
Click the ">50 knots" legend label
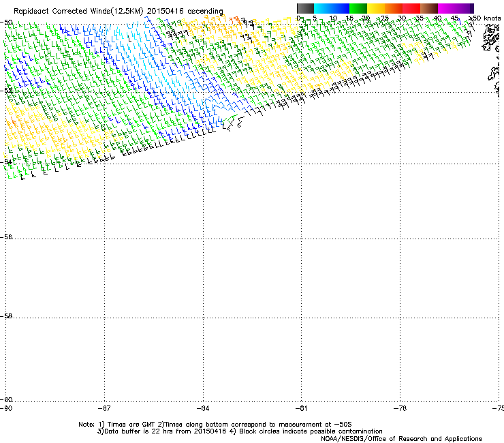484,18
